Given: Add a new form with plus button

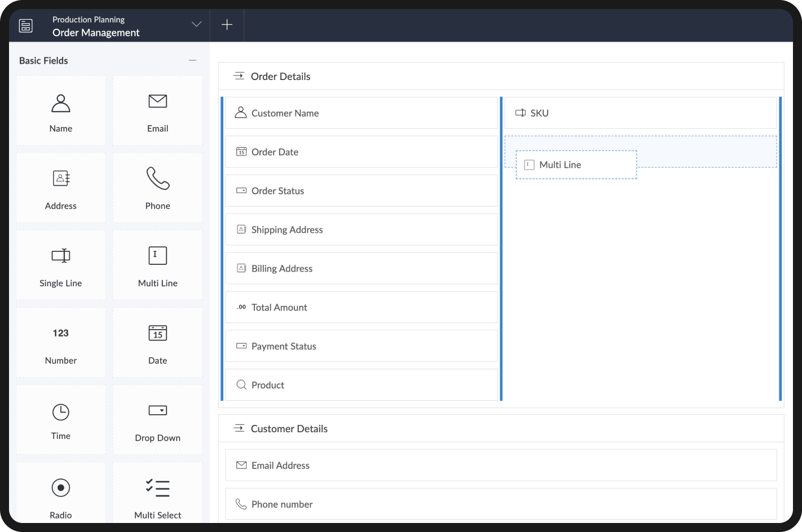Looking at the screenshot, I should coord(227,25).
